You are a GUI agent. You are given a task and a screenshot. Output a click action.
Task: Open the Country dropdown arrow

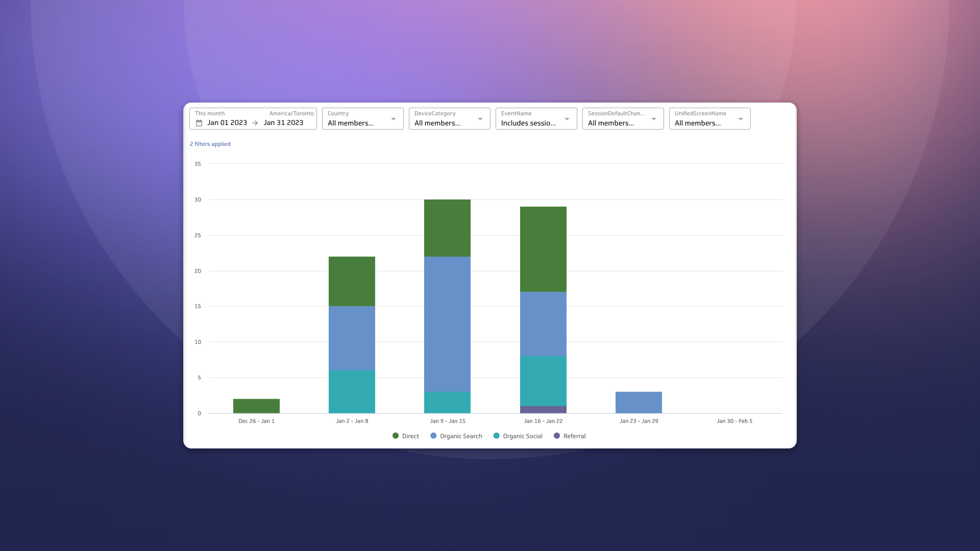pyautogui.click(x=393, y=118)
